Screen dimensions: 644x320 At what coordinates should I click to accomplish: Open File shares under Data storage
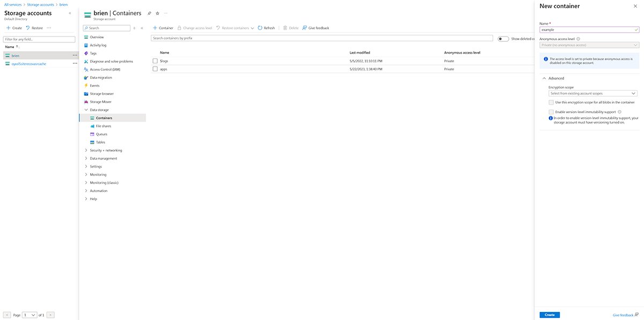[104, 126]
